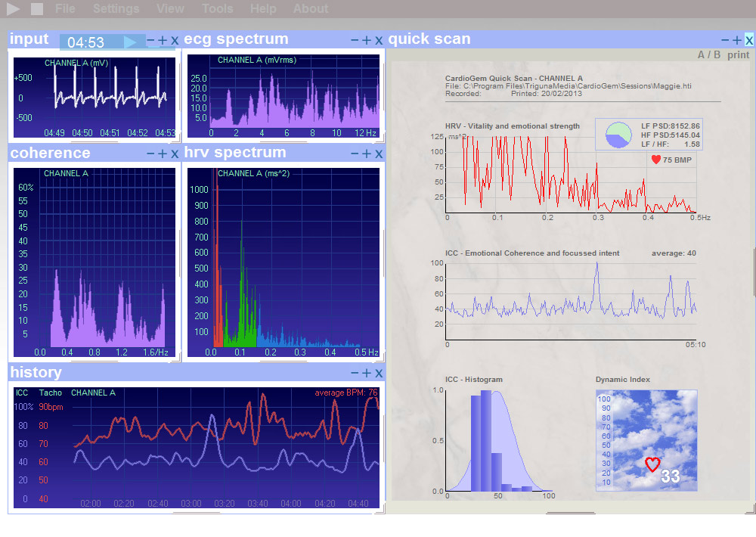Click the heart outline in the Dynamic Index image
Image resolution: width=756 pixels, height=537 pixels.
[x=652, y=464]
